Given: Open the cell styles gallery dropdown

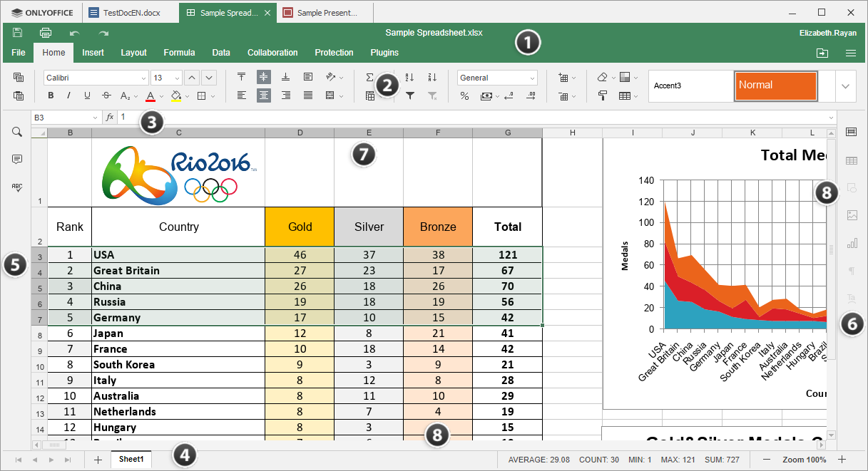Looking at the screenshot, I should pyautogui.click(x=846, y=86).
